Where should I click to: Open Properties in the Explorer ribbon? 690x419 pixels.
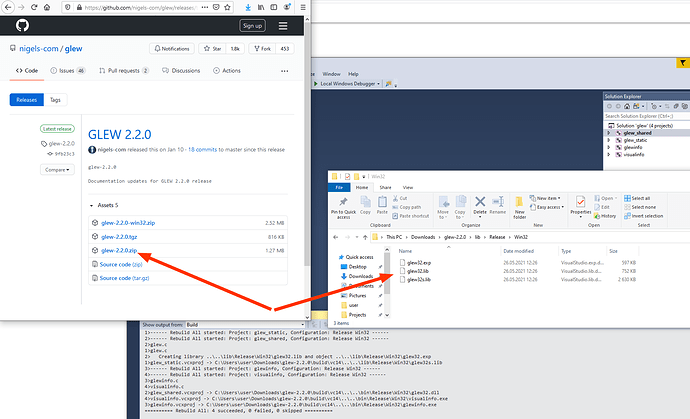point(581,206)
